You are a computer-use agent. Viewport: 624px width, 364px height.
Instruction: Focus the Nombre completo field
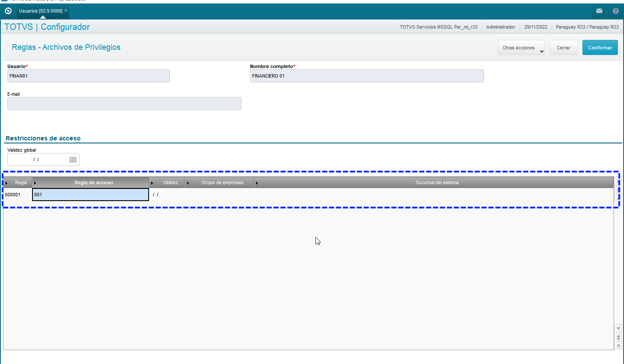click(x=367, y=76)
